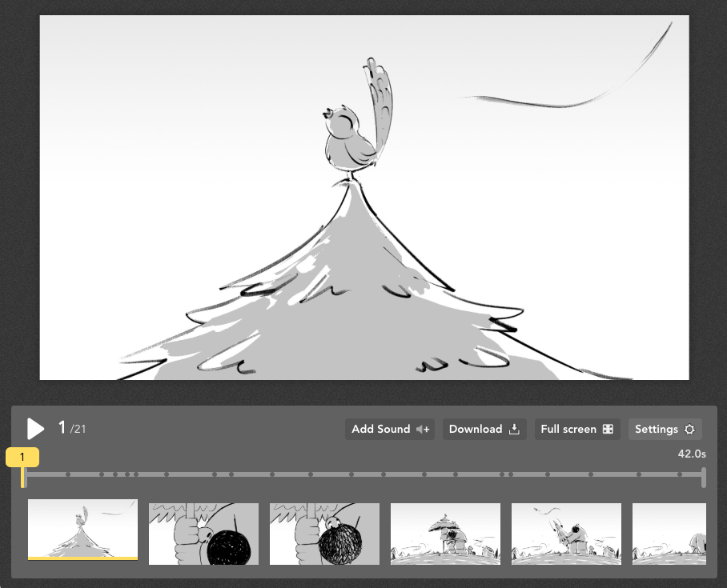Open Settings via the gear icon
Image resolution: width=727 pixels, height=588 pixels.
click(x=689, y=429)
